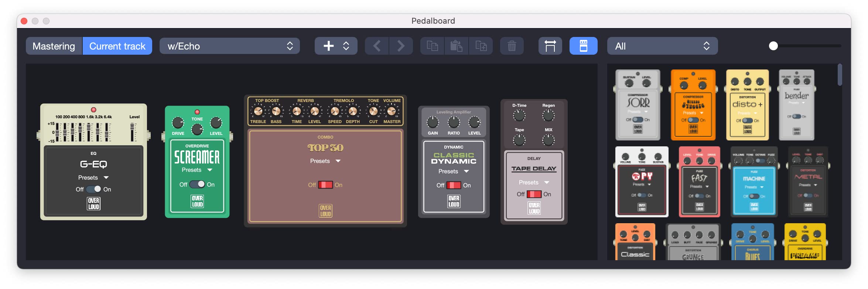Click the DRIVE knob on Screamer pedal

178,122
